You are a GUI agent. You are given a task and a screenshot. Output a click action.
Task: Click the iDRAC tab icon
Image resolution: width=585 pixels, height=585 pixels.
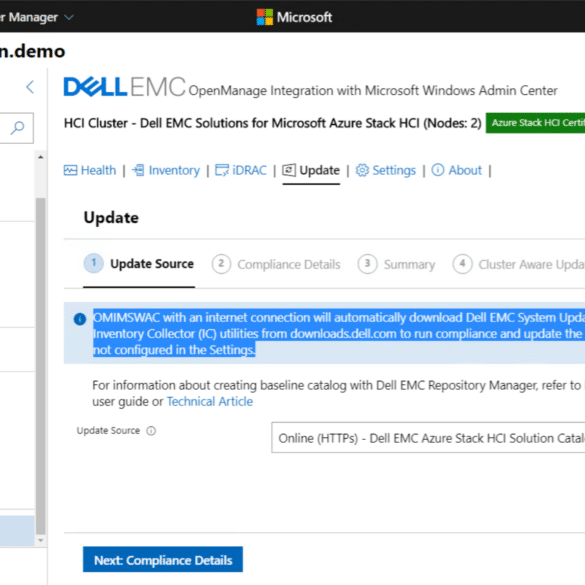pos(222,170)
